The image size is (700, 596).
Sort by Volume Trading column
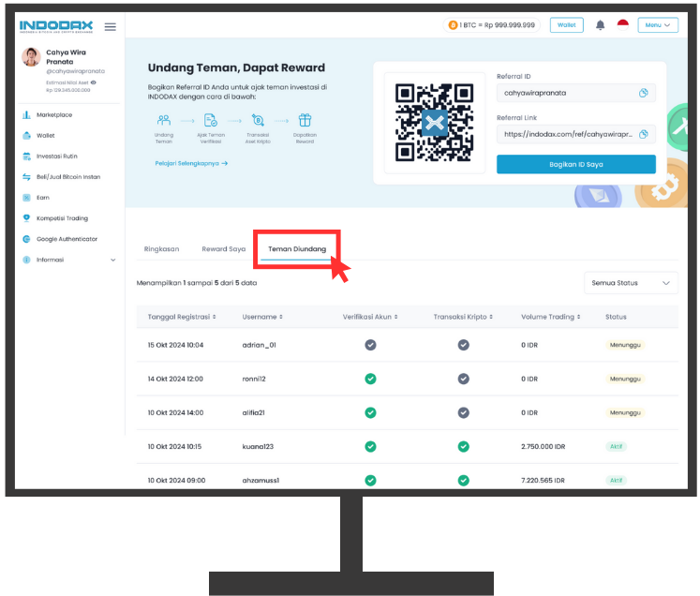click(550, 317)
